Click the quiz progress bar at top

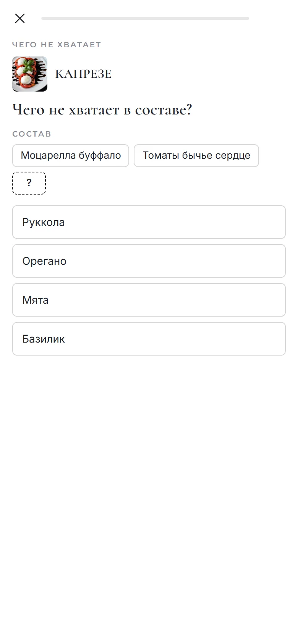[145, 18]
